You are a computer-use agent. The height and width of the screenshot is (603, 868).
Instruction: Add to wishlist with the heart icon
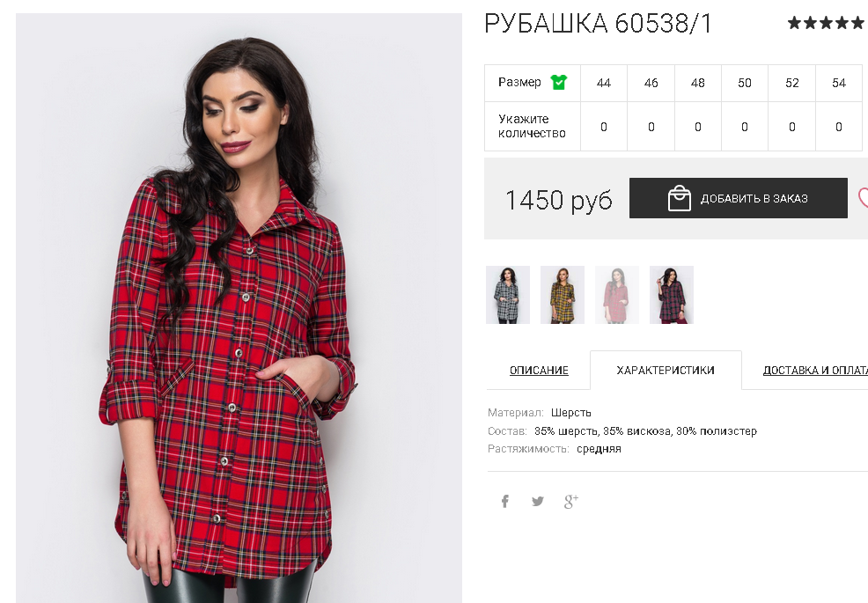click(863, 198)
